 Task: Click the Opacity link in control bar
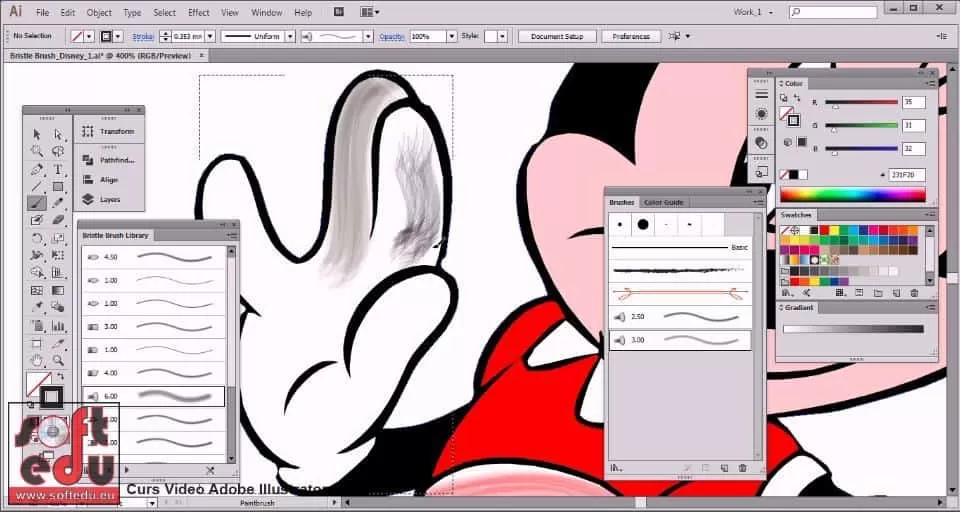point(392,36)
